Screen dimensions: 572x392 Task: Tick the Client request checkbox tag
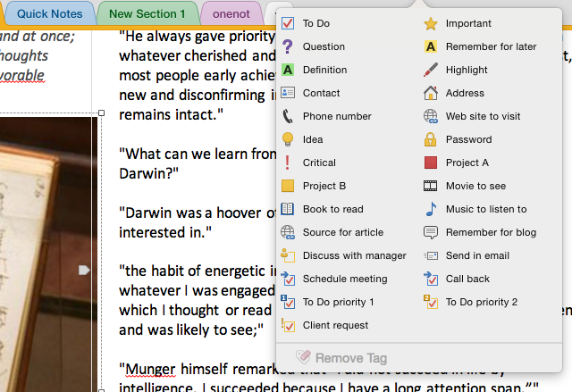tap(288, 325)
